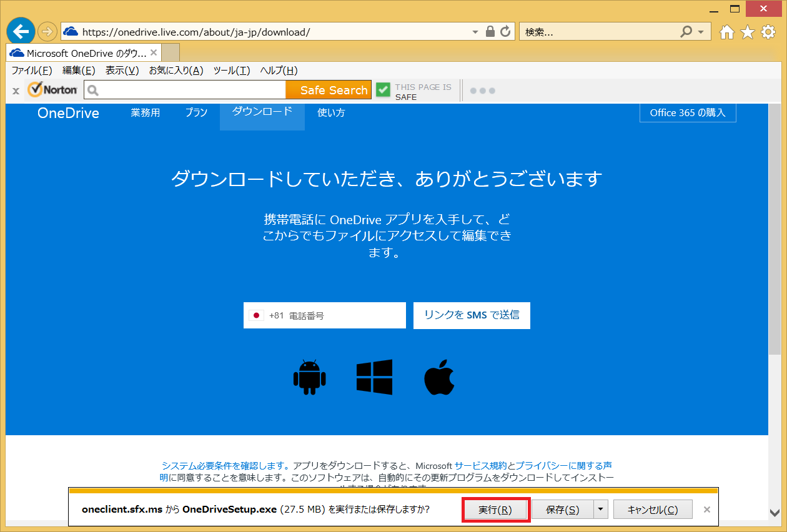787x532 pixels.
Task: Click the search magnifier icon in search box
Action: [686, 31]
